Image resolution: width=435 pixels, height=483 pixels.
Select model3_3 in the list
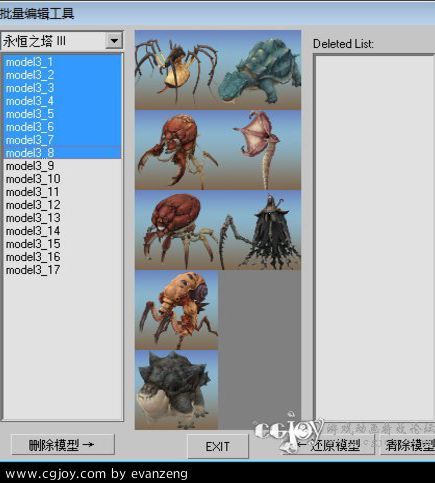62,88
